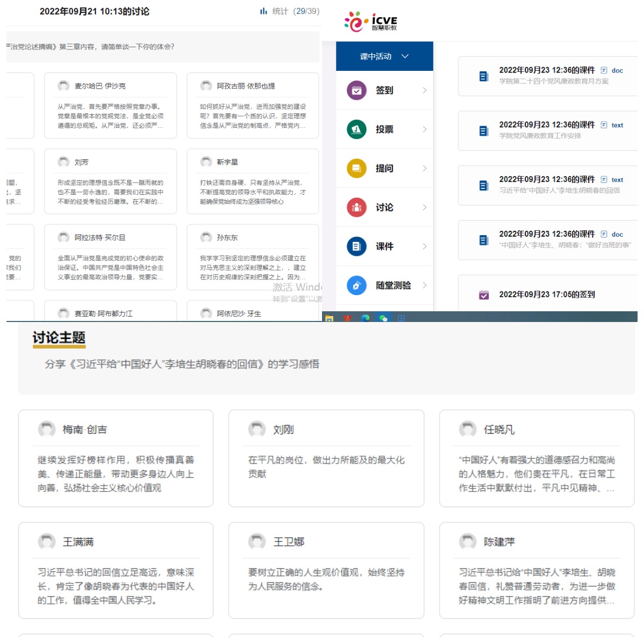Click the calendar icon beside 17:05的签到
The height and width of the screenshot is (644, 644).
coord(484,295)
